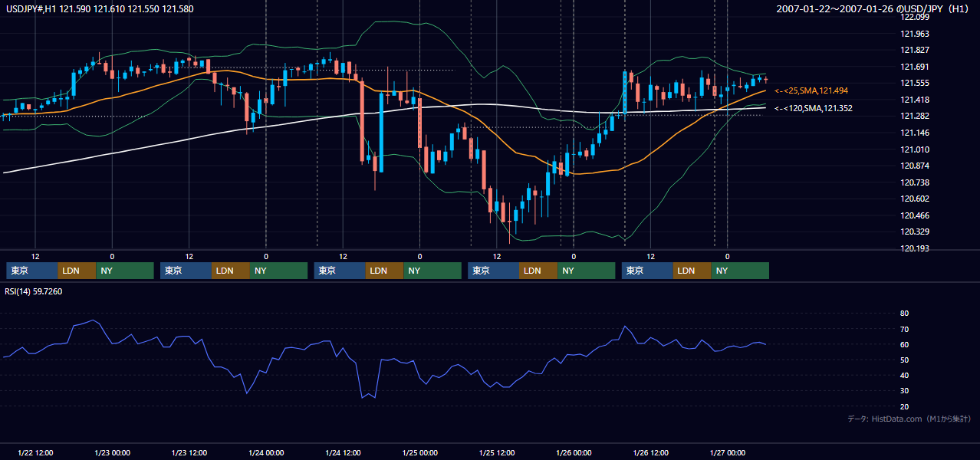Click the 121.146 price axis label
This screenshot has width=980, height=460.
914,133
